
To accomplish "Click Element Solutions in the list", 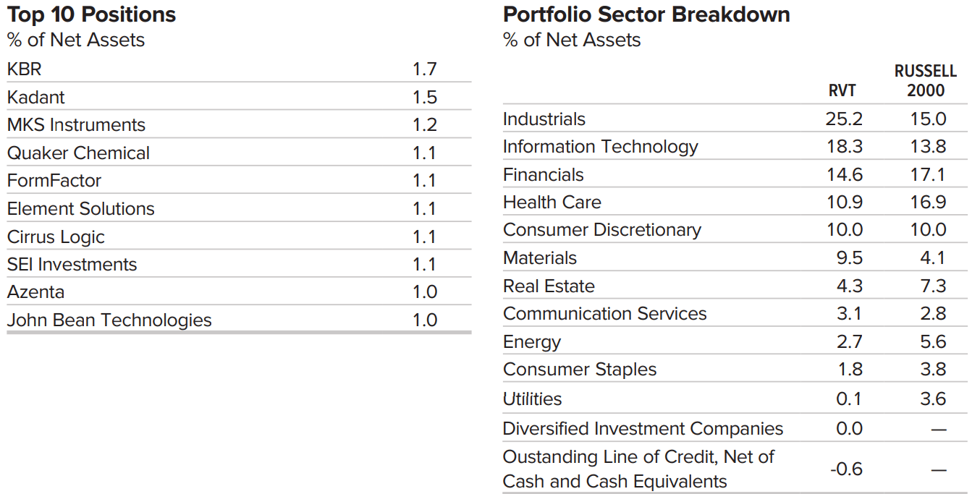I will coord(80,209).
